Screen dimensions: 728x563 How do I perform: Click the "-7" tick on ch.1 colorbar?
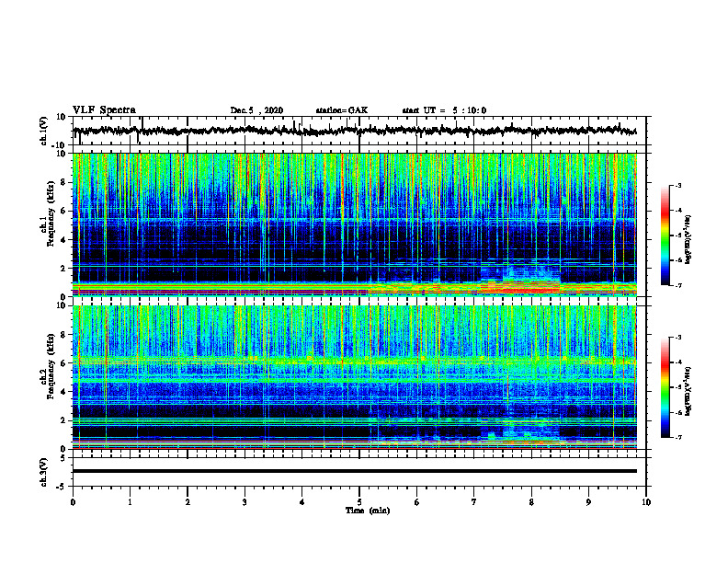pos(677,285)
